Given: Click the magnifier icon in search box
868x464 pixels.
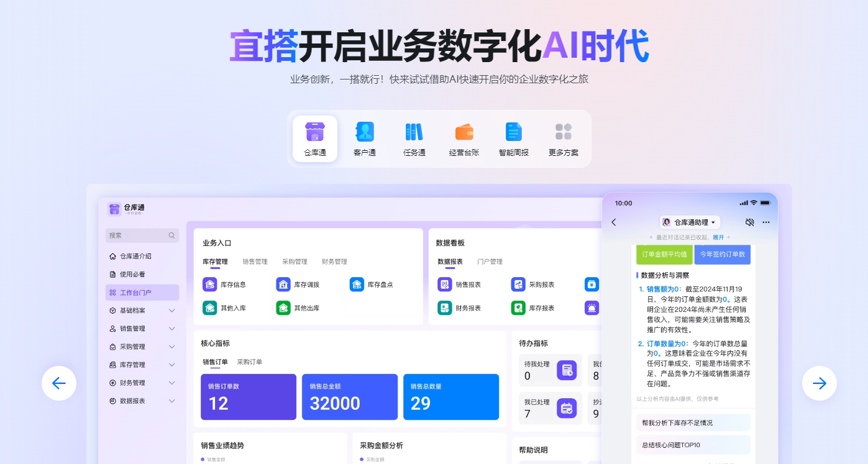Looking at the screenshot, I should pyautogui.click(x=171, y=235).
